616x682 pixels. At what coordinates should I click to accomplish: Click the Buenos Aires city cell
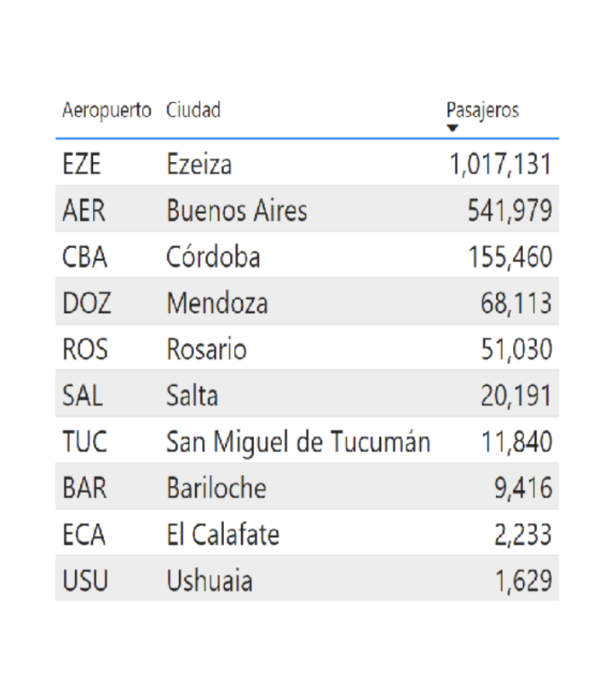coord(237,211)
